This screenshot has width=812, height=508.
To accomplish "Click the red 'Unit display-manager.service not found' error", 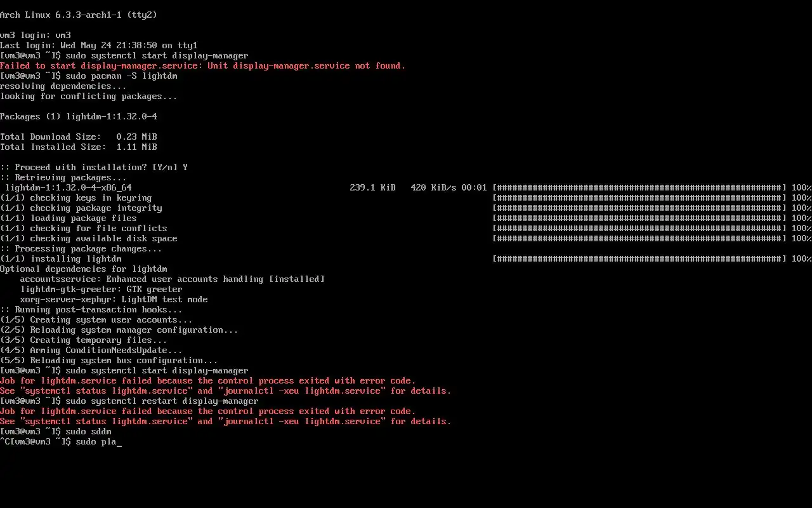I will point(306,65).
